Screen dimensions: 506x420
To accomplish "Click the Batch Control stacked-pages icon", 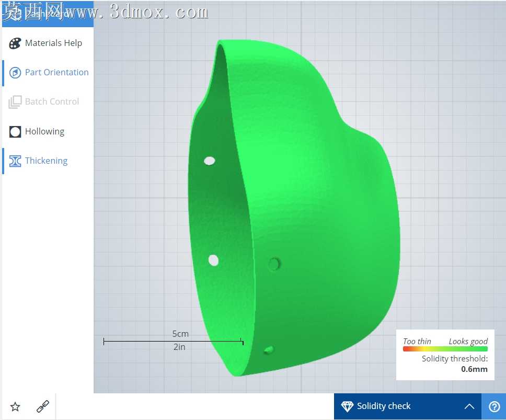I will 15,102.
